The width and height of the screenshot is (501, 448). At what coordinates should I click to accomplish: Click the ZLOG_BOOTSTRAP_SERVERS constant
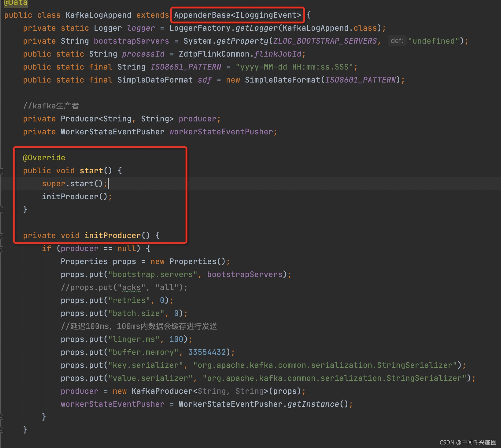point(325,41)
